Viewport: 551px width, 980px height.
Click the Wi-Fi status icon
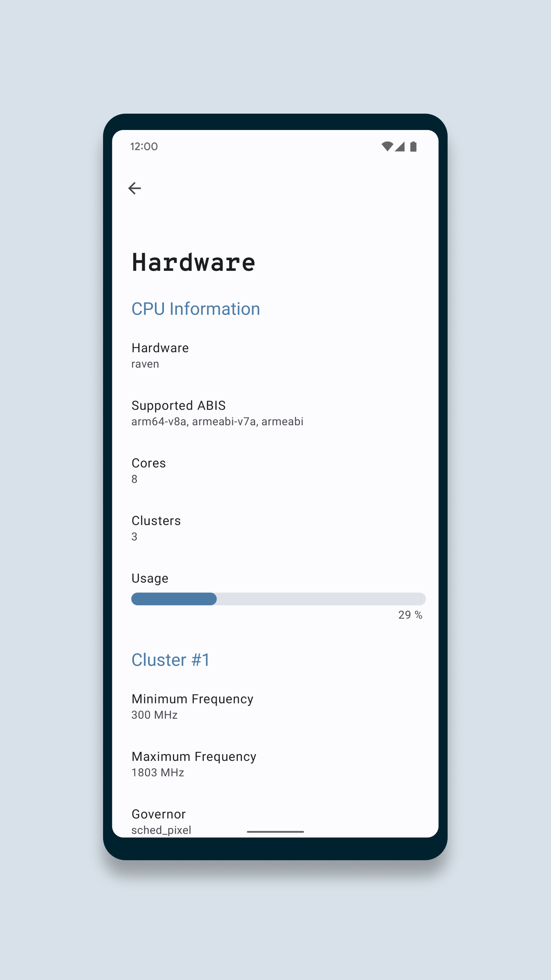pos(387,146)
